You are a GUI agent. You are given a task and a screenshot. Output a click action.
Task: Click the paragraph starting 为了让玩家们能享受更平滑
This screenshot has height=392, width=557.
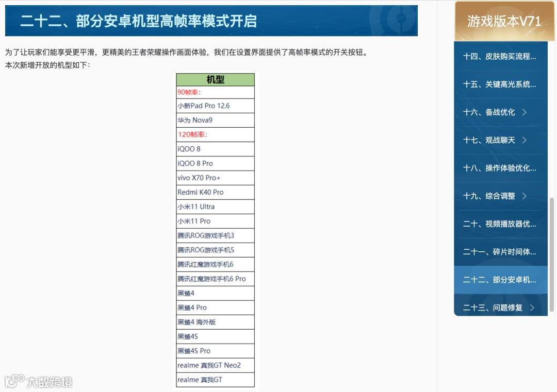click(x=188, y=53)
